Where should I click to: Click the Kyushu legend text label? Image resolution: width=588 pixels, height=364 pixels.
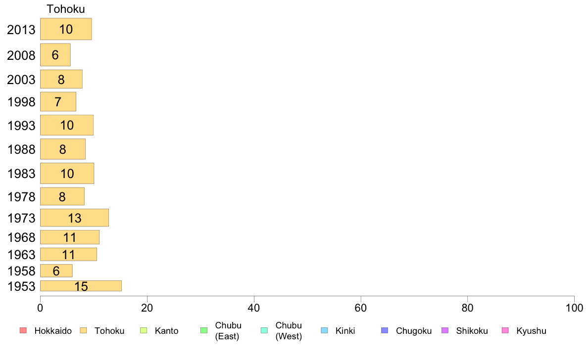[531, 331]
